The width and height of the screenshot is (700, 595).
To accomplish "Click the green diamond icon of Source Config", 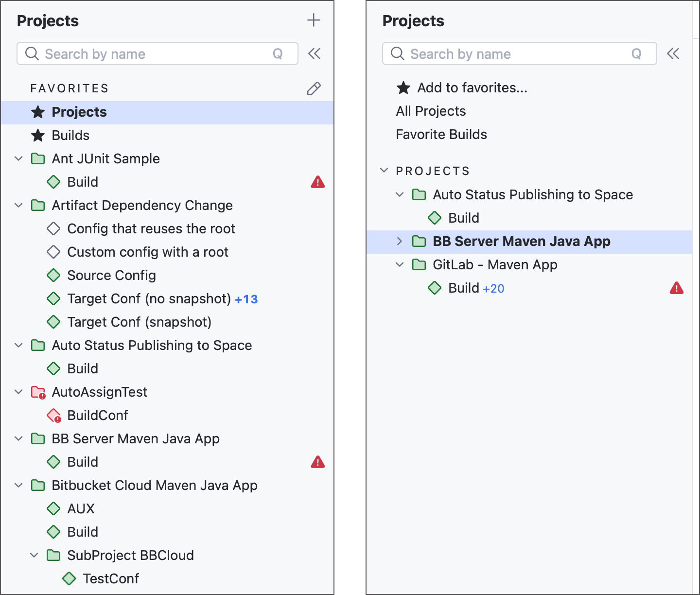I will tap(54, 275).
